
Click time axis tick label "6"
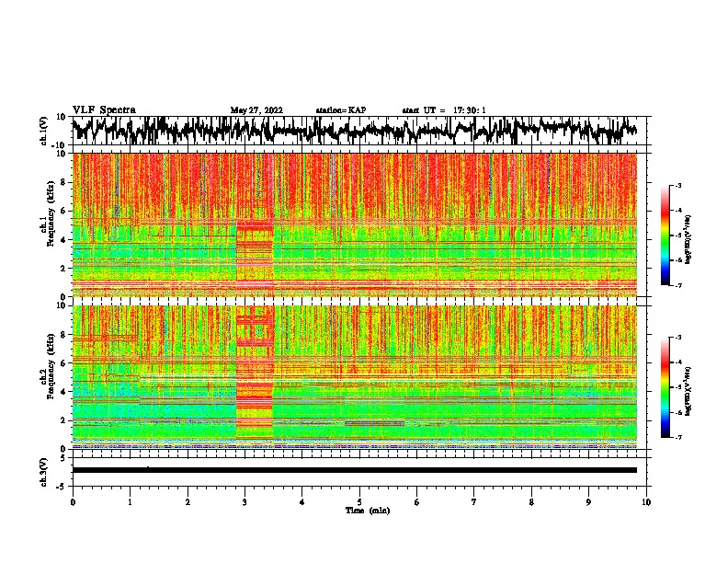point(416,502)
